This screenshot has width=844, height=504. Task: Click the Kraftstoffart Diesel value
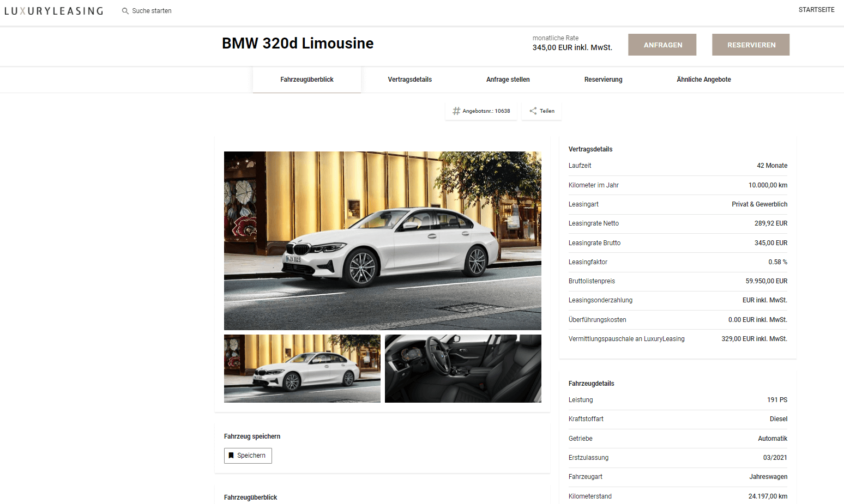pyautogui.click(x=779, y=419)
